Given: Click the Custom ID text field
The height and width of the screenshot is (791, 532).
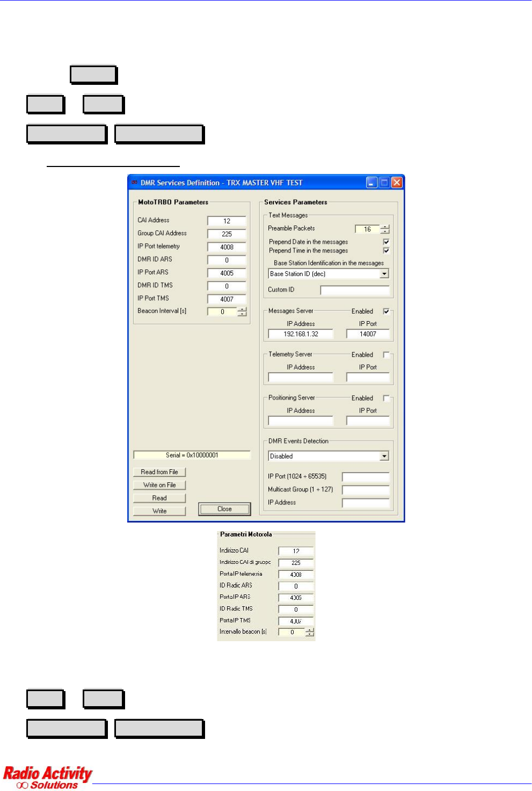Looking at the screenshot, I should (x=355, y=290).
